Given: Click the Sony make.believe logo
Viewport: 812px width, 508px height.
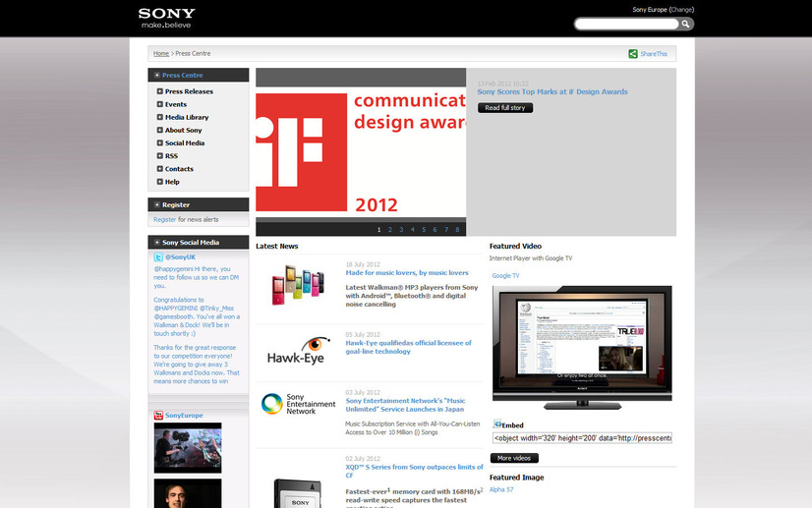Looking at the screenshot, I should tap(167, 18).
